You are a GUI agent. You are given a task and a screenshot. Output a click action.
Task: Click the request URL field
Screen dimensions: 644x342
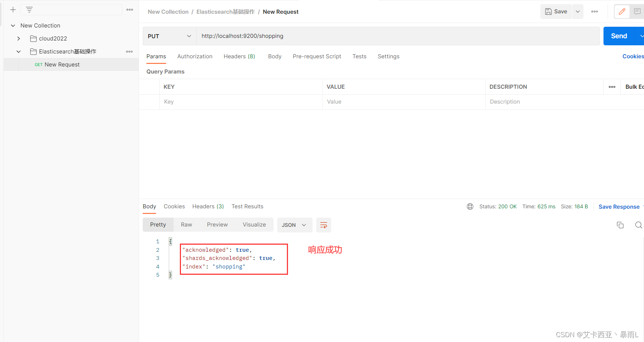398,36
